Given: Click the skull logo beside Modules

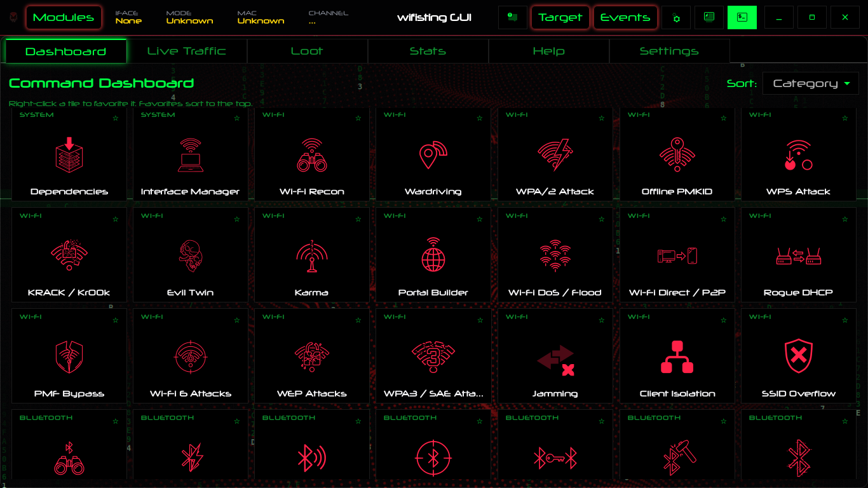Looking at the screenshot, I should point(13,18).
